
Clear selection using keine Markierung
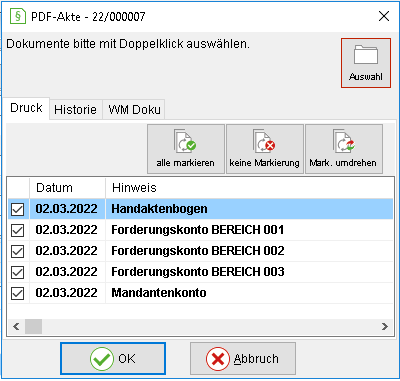pyautogui.click(x=265, y=149)
